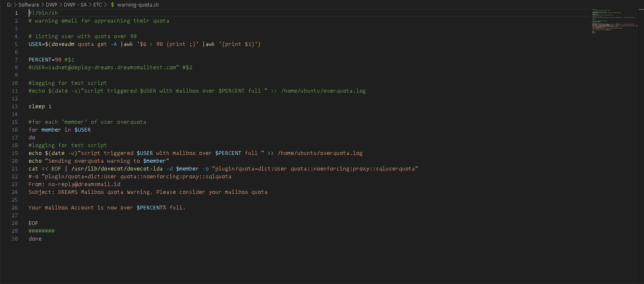The height and width of the screenshot is (284, 644).
Task: Select the ETC breadcrumb folder
Action: (x=97, y=5)
